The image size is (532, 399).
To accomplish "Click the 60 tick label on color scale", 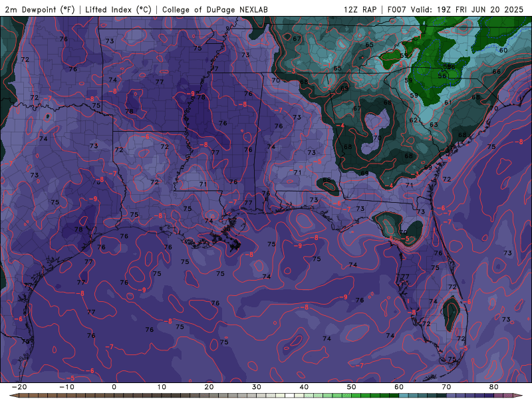I will 399,387.
